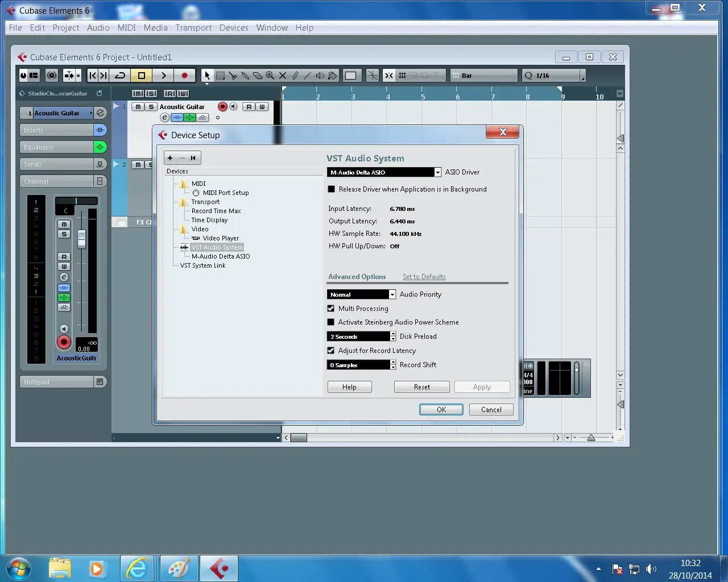The height and width of the screenshot is (582, 728).
Task: Select the Object Selection arrow tool
Action: (x=207, y=75)
